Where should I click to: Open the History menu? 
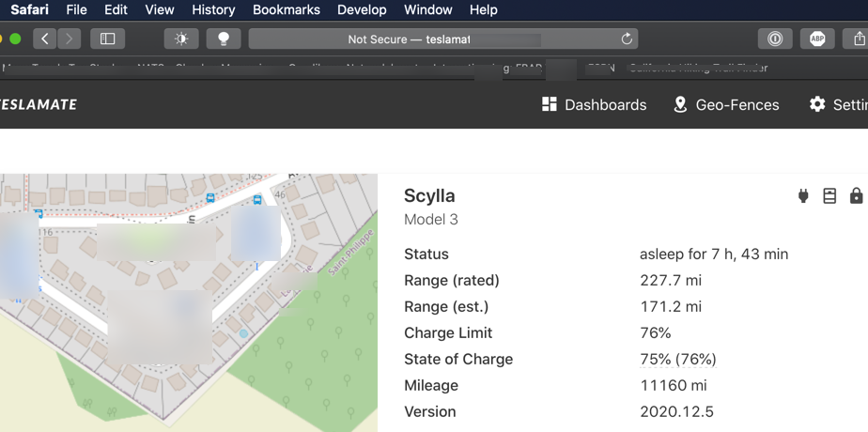tap(213, 10)
